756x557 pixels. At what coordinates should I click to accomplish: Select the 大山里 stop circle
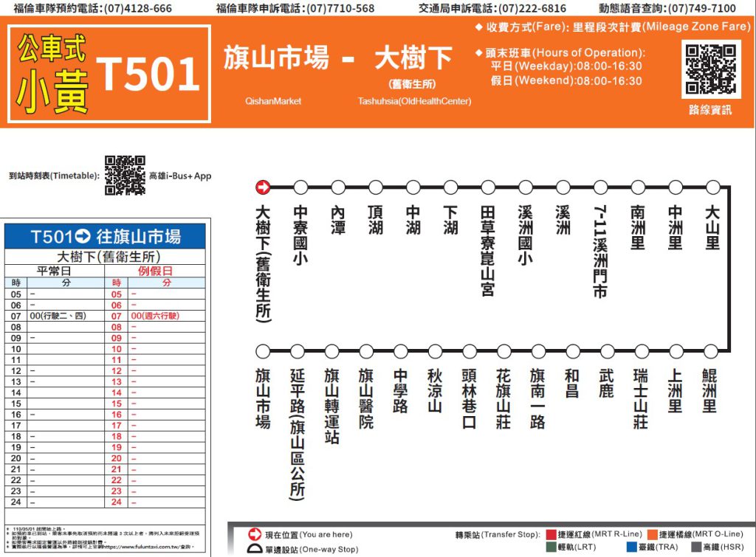pos(712,187)
